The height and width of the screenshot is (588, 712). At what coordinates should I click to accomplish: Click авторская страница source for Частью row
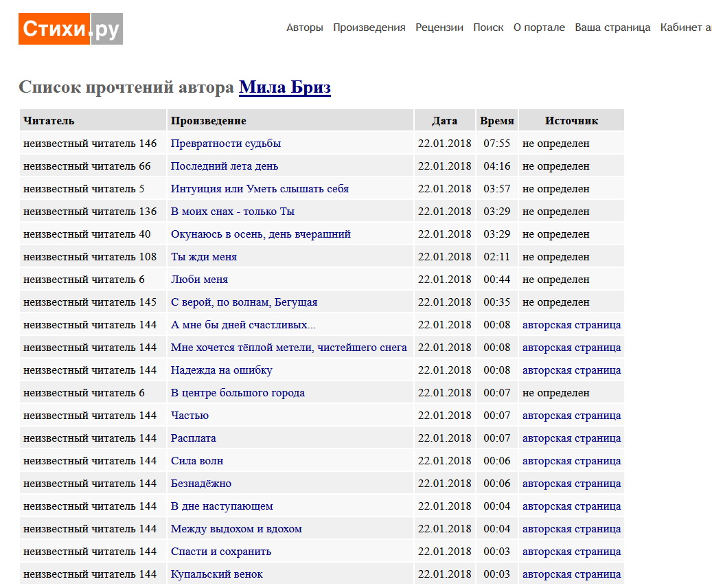pyautogui.click(x=571, y=416)
